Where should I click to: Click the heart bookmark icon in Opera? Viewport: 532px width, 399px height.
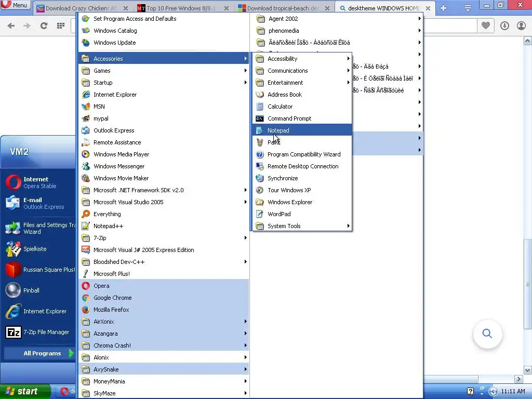pyautogui.click(x=486, y=25)
